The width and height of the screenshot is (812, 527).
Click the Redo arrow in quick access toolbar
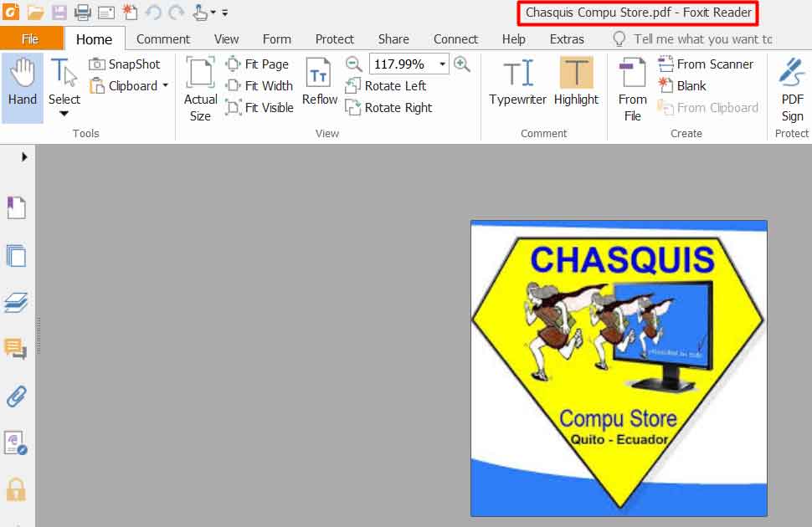tap(177, 12)
